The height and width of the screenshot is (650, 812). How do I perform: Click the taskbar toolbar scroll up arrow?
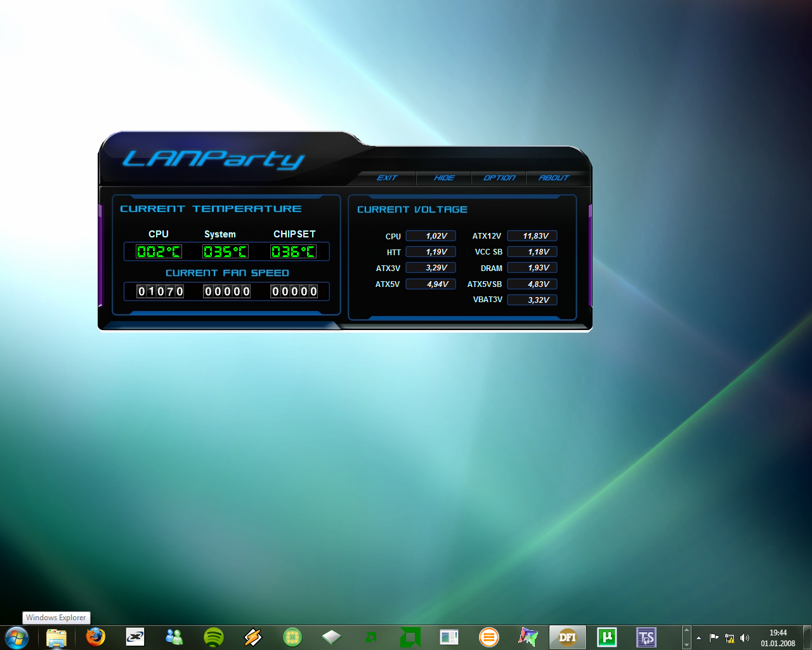(x=686, y=630)
